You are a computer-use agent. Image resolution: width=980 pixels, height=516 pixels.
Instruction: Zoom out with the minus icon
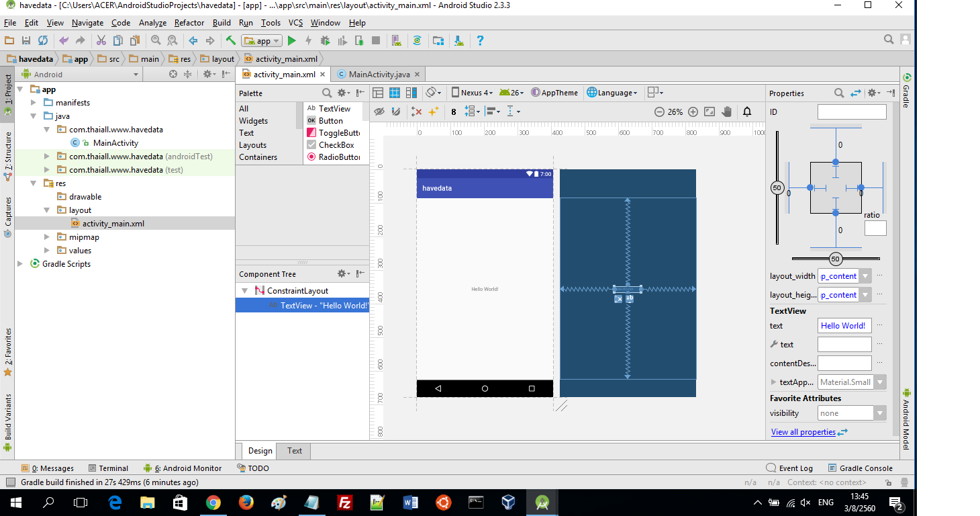[x=659, y=112]
